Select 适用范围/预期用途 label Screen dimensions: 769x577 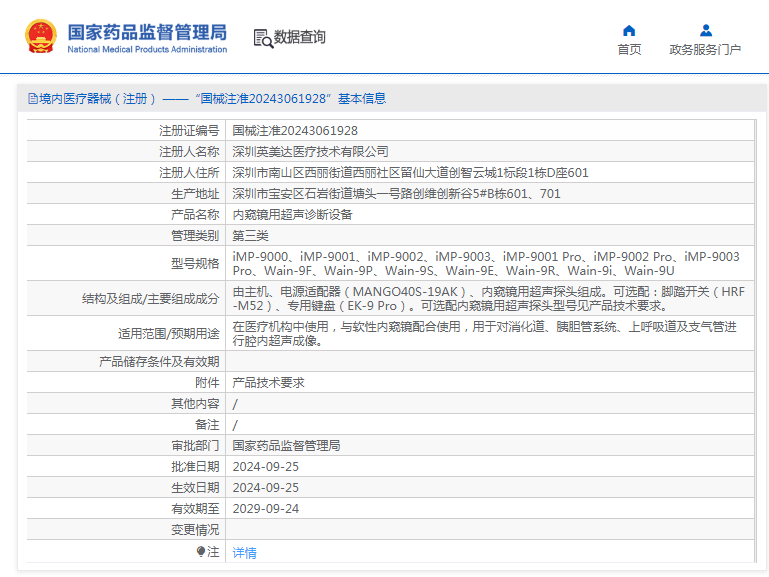(x=168, y=334)
